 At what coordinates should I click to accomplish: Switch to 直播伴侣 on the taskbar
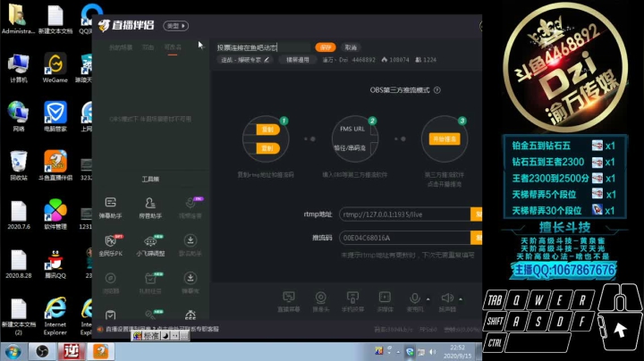(100, 351)
